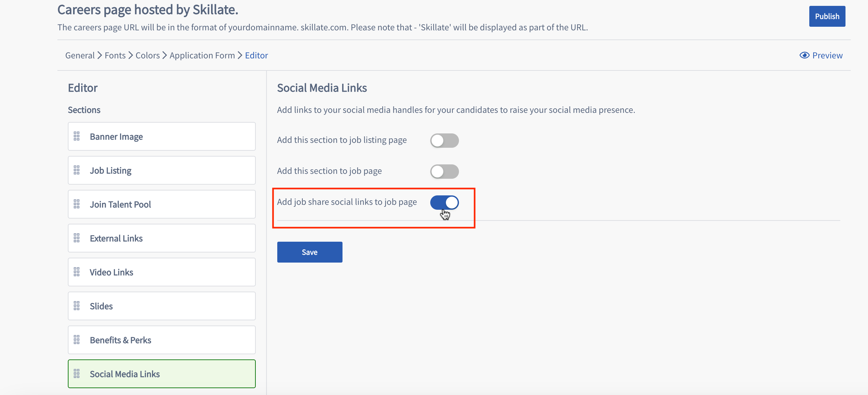Click the Save button
Image resolution: width=868 pixels, height=395 pixels.
[x=310, y=252]
